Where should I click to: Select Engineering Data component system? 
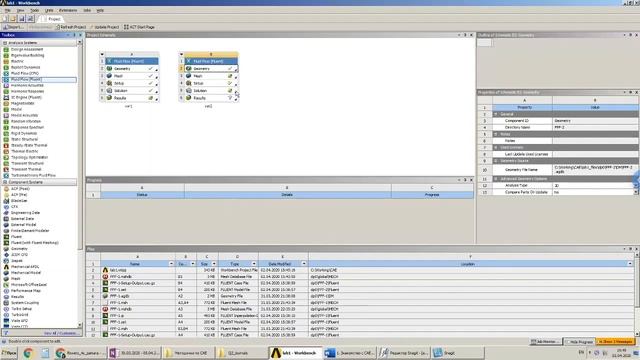pos(25,213)
